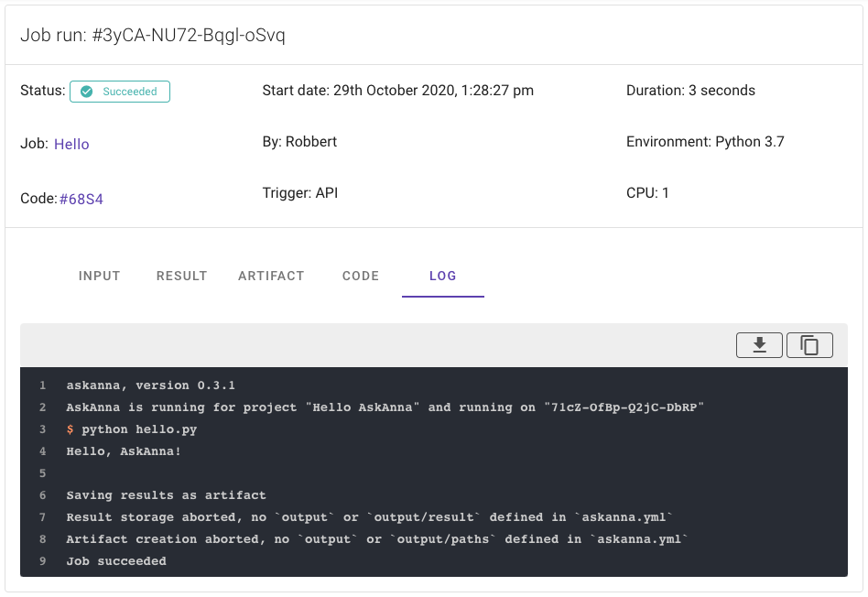The image size is (868, 597).
Task: Open the Hello job link
Action: (71, 144)
